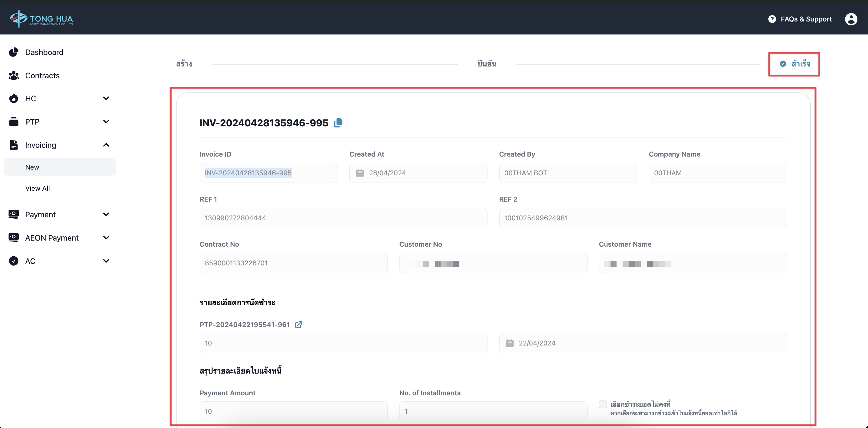Expand the HC menu chevron
Image resolution: width=868 pixels, height=428 pixels.
click(106, 99)
